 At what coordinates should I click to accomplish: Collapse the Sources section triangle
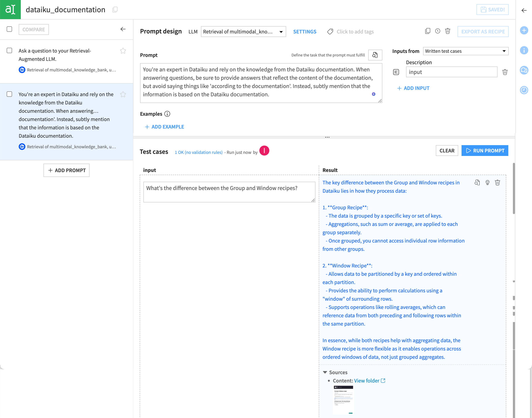click(x=325, y=372)
